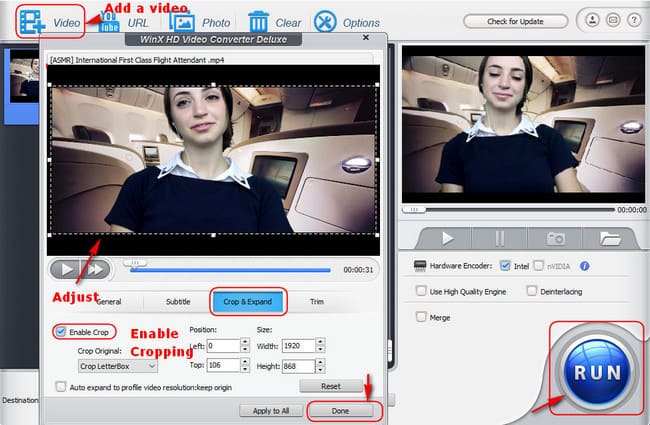The image size is (650, 425).
Task: Confirm crop with Done button
Action: click(x=340, y=411)
